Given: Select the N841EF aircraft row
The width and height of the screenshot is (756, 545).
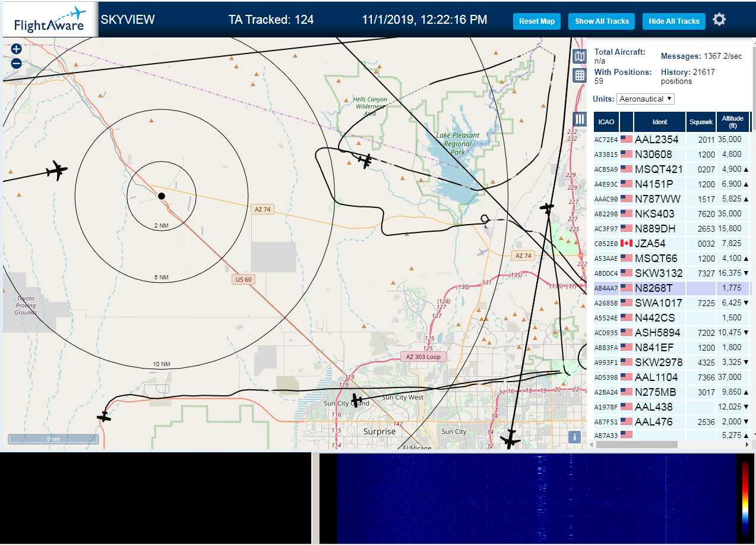Looking at the screenshot, I should point(672,347).
